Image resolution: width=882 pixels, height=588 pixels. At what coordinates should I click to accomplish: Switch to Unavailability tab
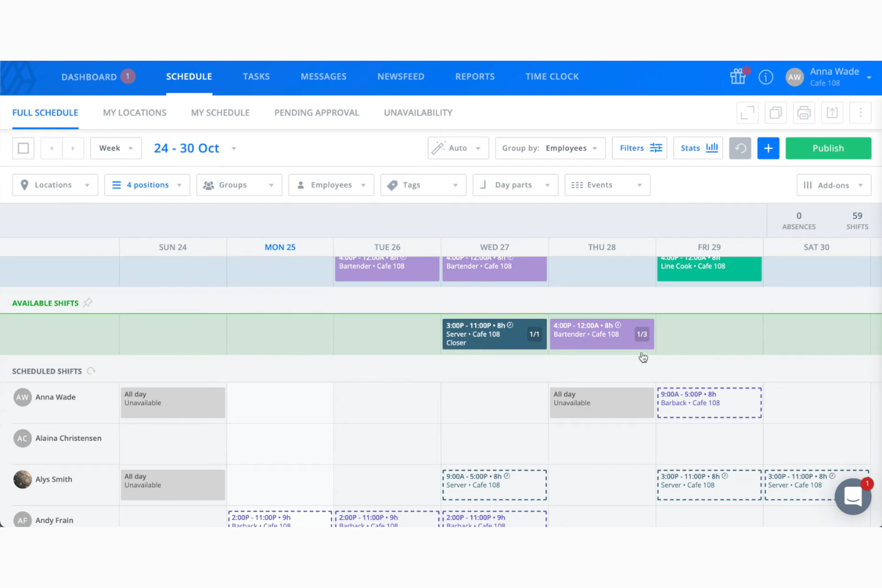pos(418,113)
